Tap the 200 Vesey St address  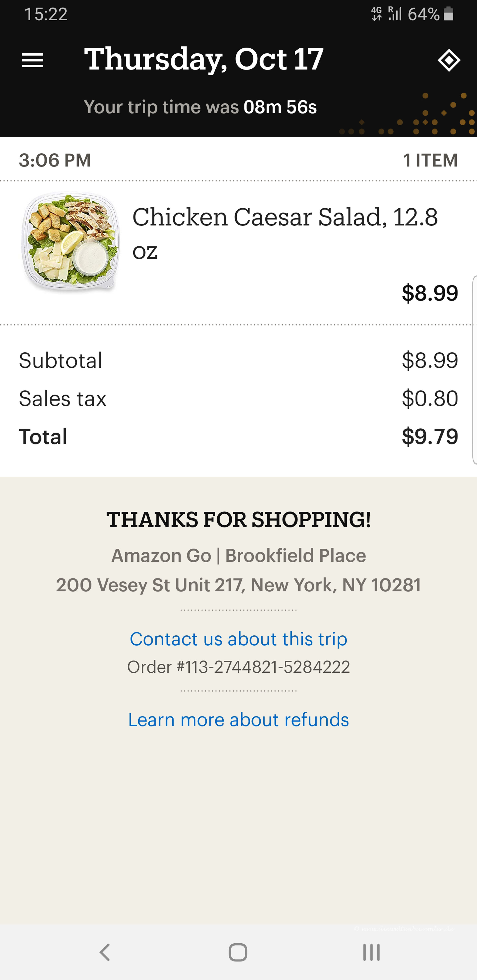[x=238, y=585]
